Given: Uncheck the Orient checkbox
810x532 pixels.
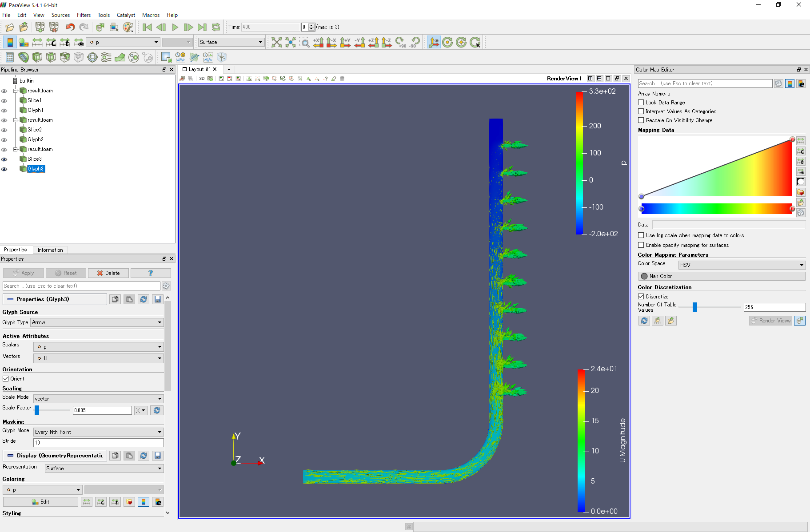Looking at the screenshot, I should coord(6,379).
